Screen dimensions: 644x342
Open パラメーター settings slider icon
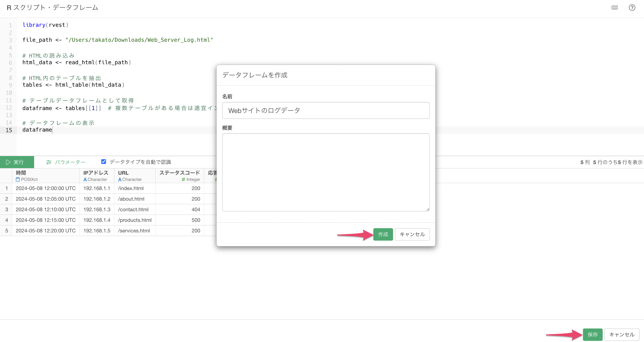tap(49, 162)
